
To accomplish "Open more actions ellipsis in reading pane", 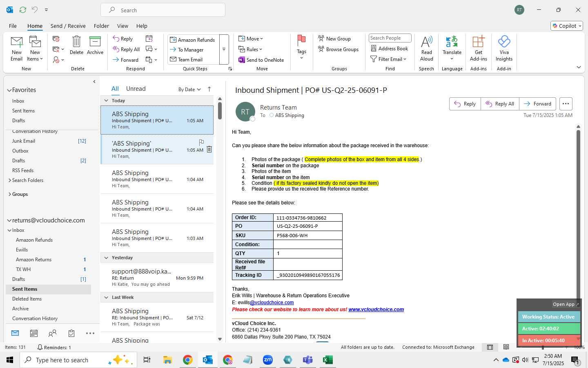I will (x=566, y=104).
